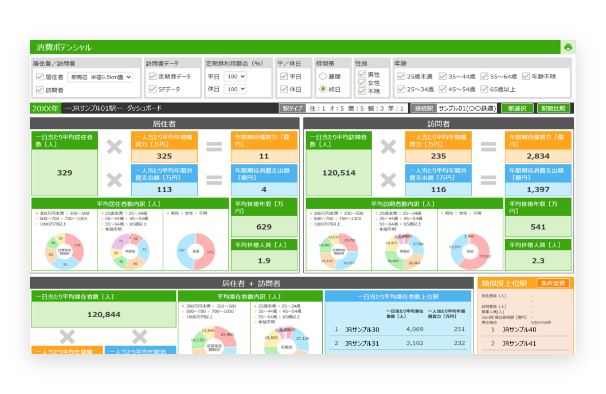Click the 接続駅 field サンプル01(〇〇鉄道)
Viewport: 606px width, 394px height.
[x=467, y=108]
